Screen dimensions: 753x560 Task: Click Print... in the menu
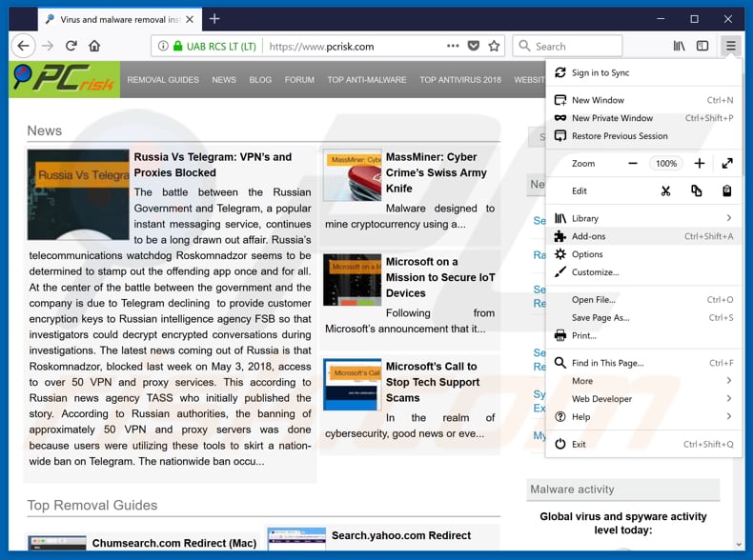click(x=643, y=335)
